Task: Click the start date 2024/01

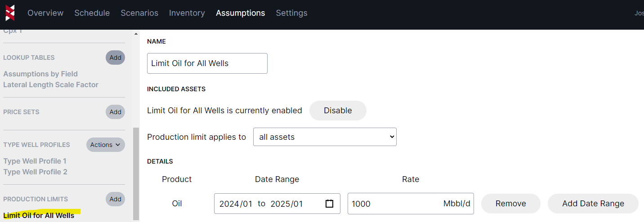Action: coord(236,204)
